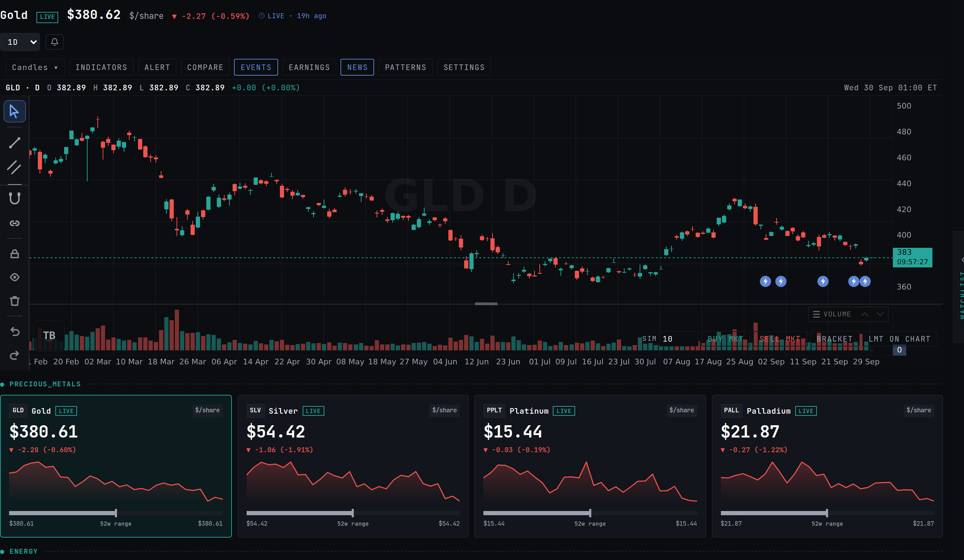Select the Silver SLV card
964x560 pixels.
click(353, 466)
